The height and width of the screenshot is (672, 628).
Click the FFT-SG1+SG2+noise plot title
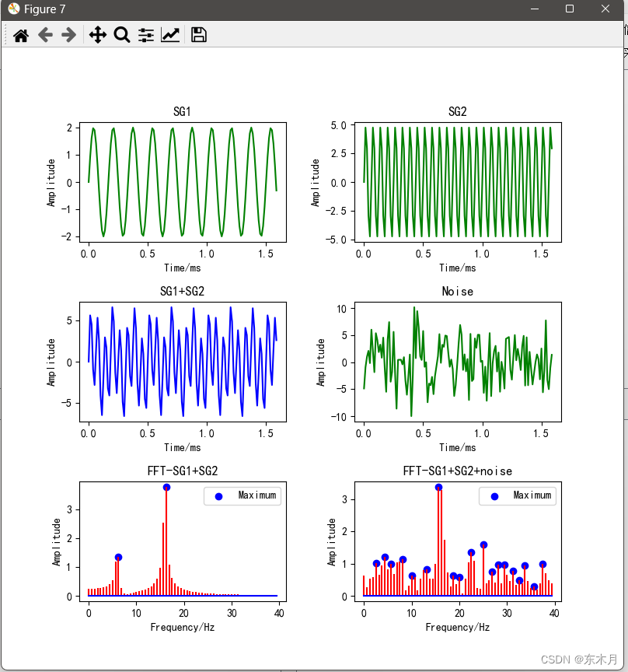(458, 471)
